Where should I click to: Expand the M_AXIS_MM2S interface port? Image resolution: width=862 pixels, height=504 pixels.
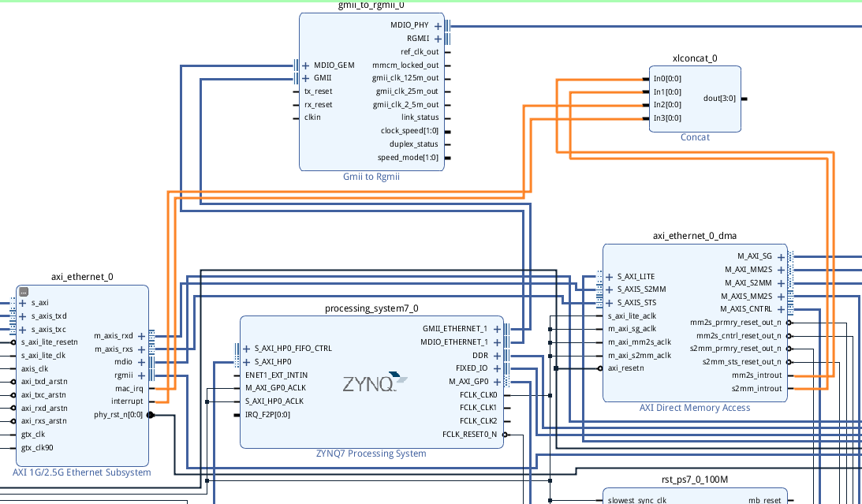(x=781, y=297)
